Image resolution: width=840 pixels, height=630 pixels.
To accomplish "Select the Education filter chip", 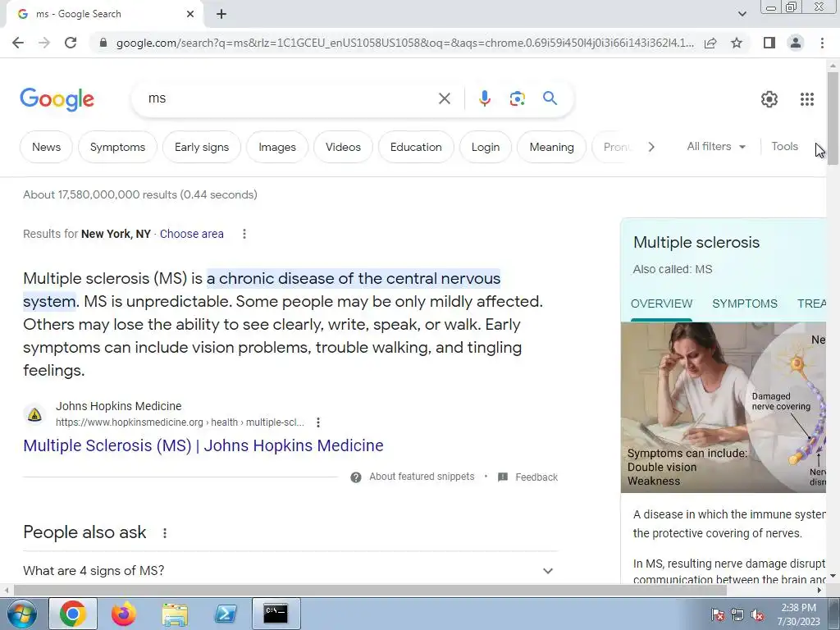I will 416,147.
